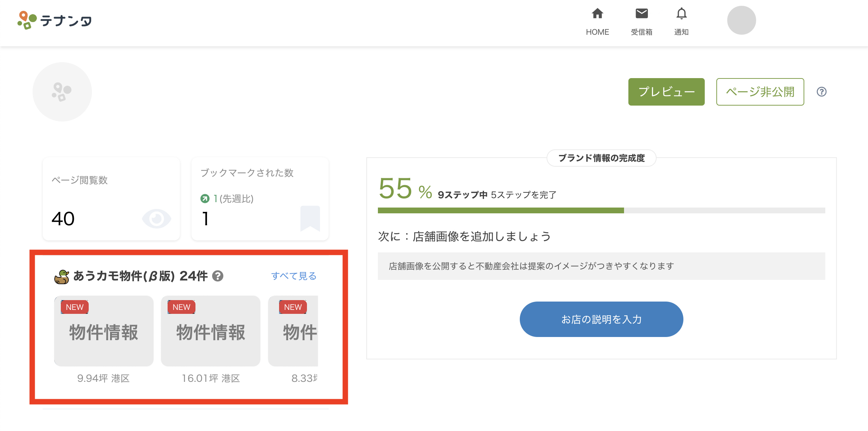Click the help icon beside ページ非公開
Image resolution: width=868 pixels, height=431 pixels.
tap(821, 92)
